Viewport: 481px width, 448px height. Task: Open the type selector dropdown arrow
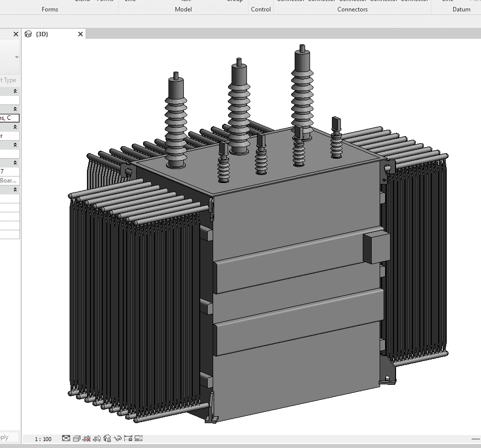pos(16,57)
